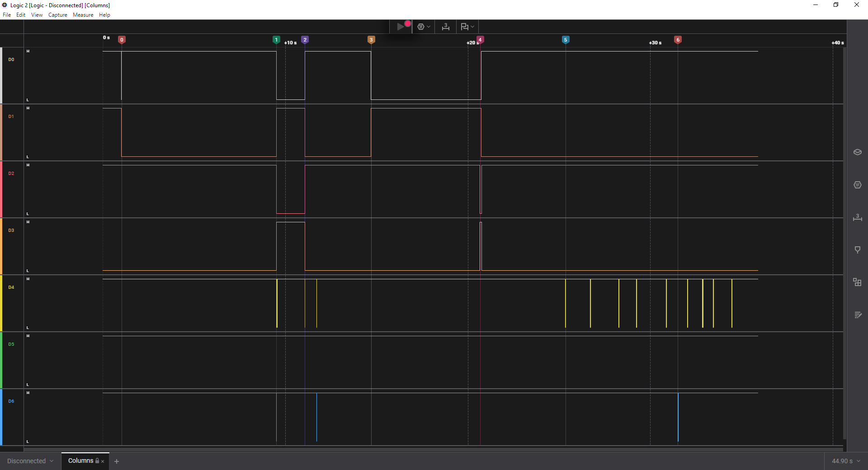Add a new session tab

click(x=117, y=461)
